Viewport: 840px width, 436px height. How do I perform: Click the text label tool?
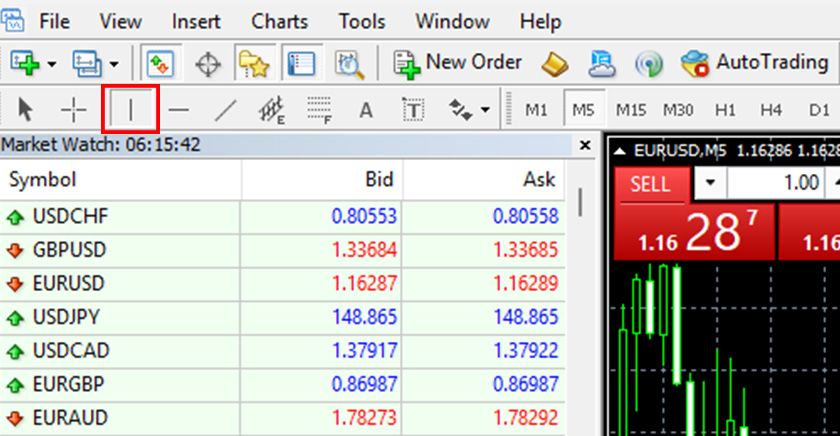click(413, 110)
